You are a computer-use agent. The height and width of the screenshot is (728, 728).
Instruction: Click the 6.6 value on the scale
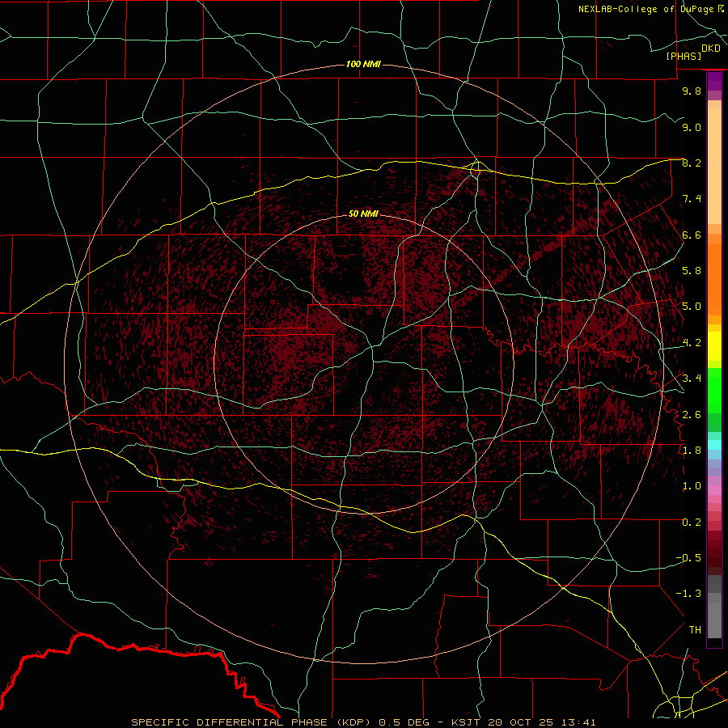[692, 235]
